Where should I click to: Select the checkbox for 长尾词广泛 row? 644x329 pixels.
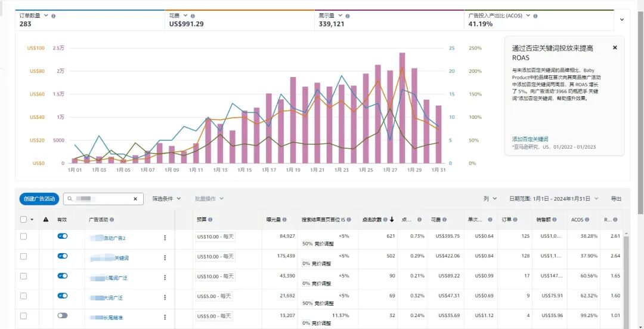click(23, 276)
